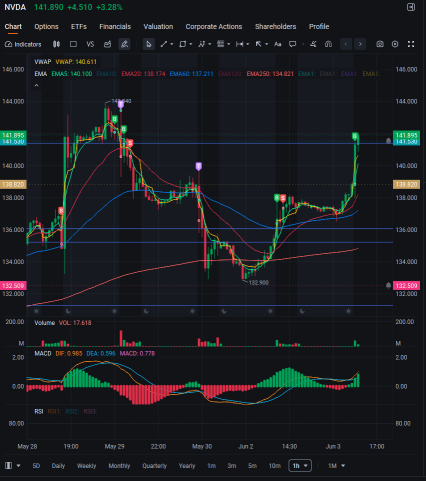Viewport: 426px width, 481px height.
Task: Select the rectangle shape drawing tool
Action: [x=182, y=44]
